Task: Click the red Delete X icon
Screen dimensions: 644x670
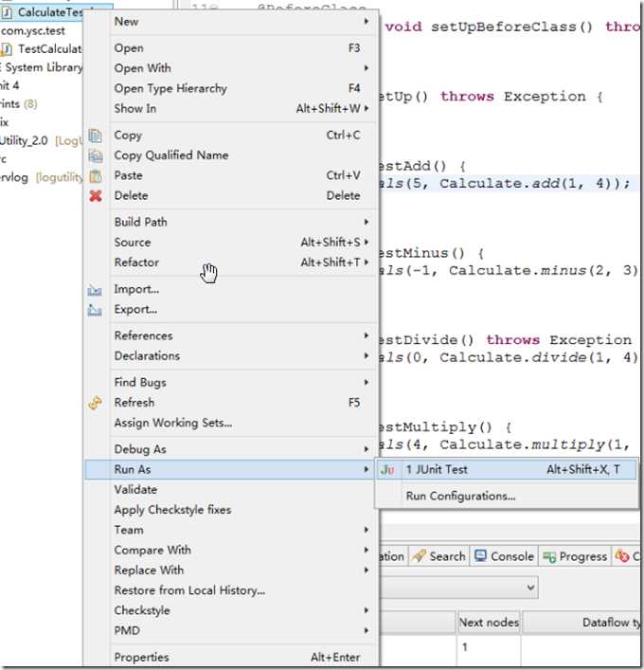Action: [95, 196]
